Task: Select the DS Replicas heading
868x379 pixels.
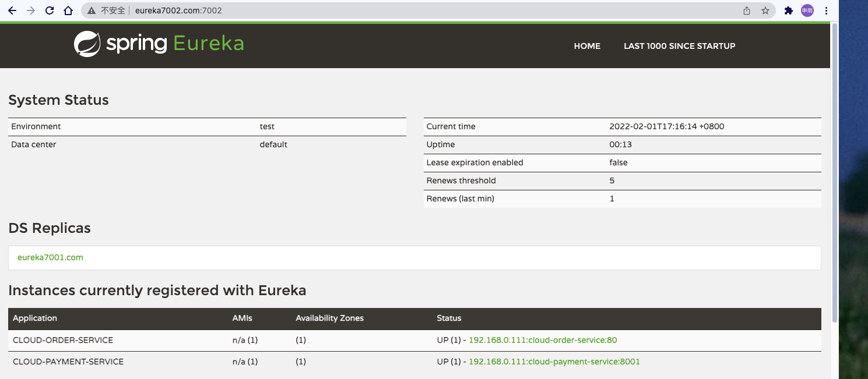Action: 50,228
